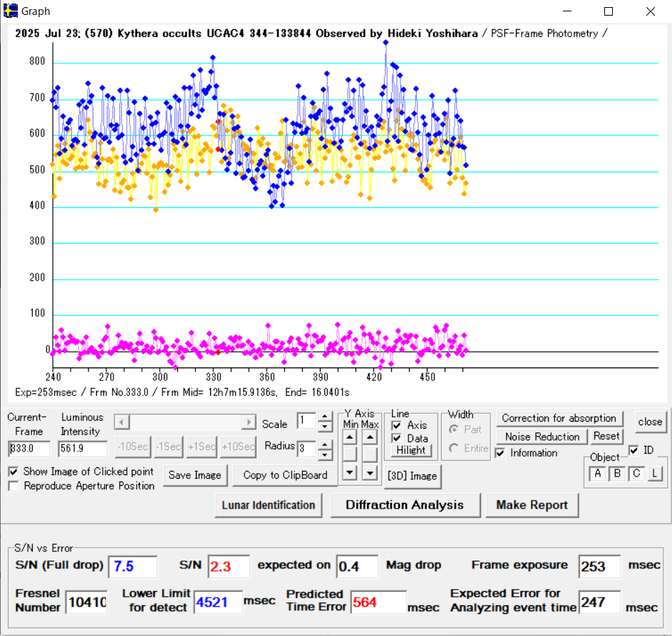Increase Scale with spinner up arrow
Screen dimensions: 672x636
(325, 417)
